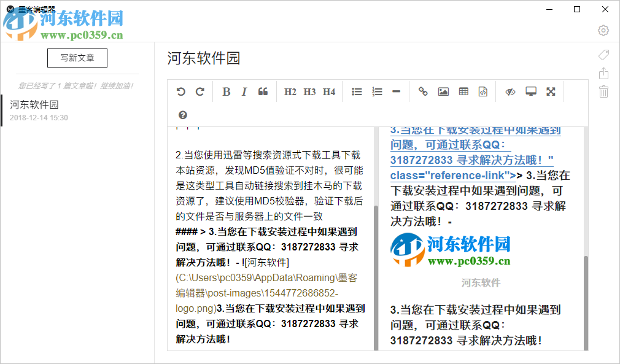Image resolution: width=620 pixels, height=364 pixels.
Task: Open settings gear icon
Action: point(603,31)
